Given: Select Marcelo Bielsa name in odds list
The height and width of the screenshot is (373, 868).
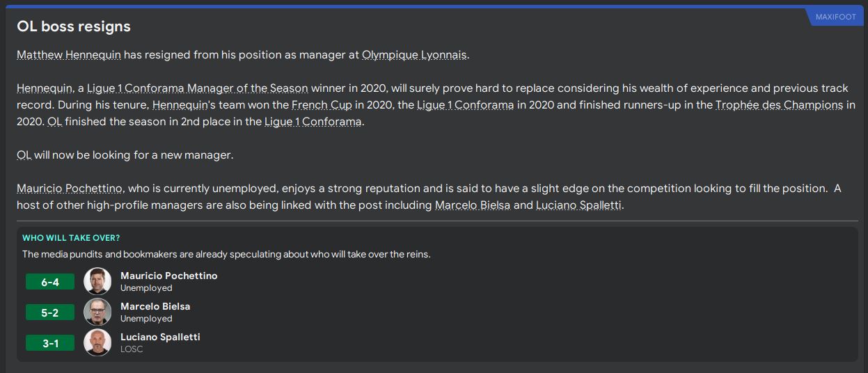Looking at the screenshot, I should click(x=155, y=306).
